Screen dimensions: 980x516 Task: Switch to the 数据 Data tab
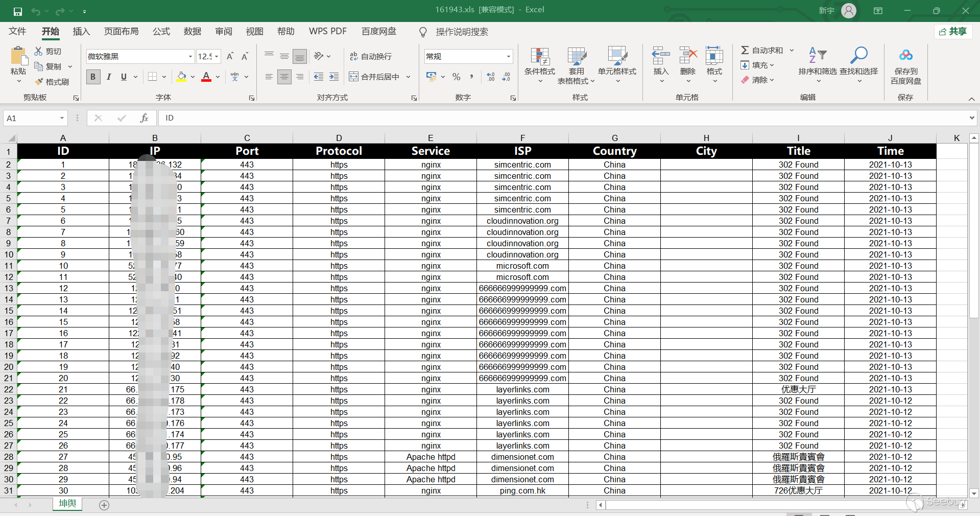[x=193, y=32]
